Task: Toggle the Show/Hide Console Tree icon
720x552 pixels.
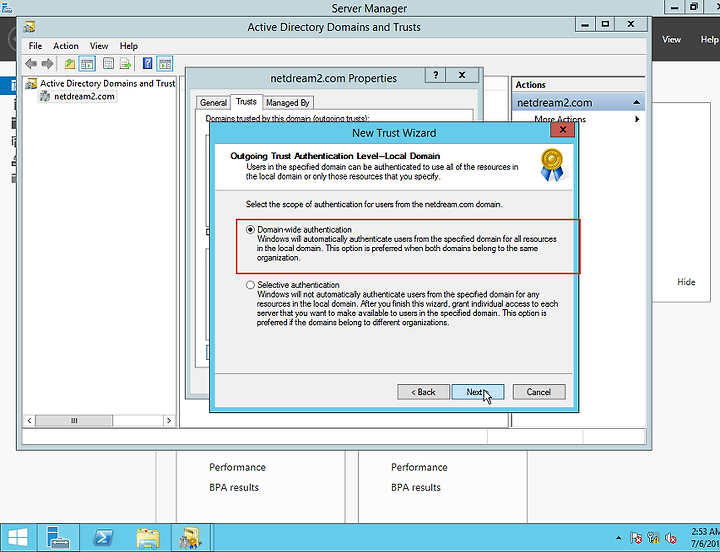Action: [x=87, y=64]
